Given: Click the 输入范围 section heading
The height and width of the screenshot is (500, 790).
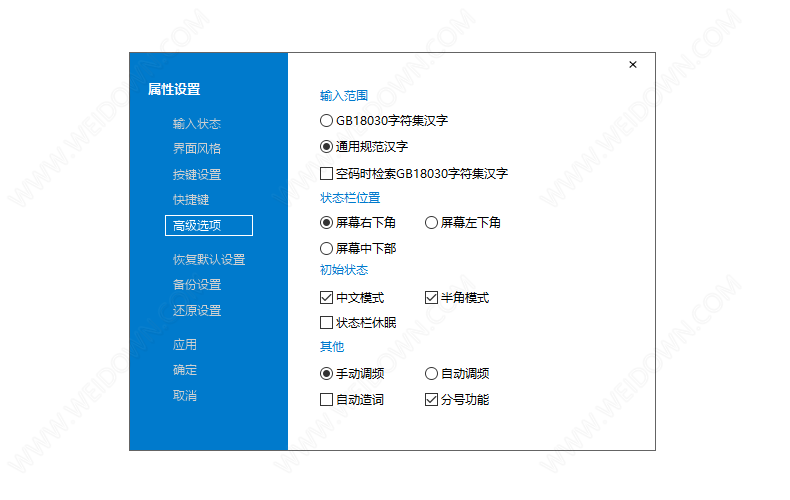Looking at the screenshot, I should point(344,96).
